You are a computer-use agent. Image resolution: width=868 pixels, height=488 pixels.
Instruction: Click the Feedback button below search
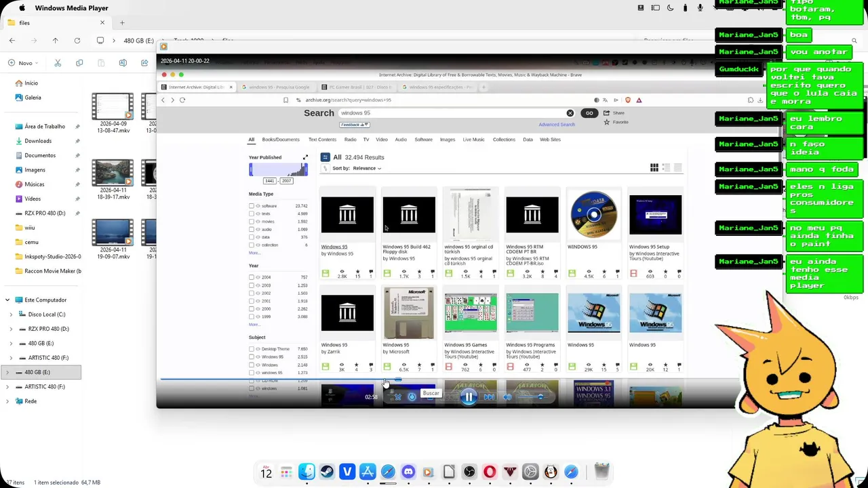[355, 125]
